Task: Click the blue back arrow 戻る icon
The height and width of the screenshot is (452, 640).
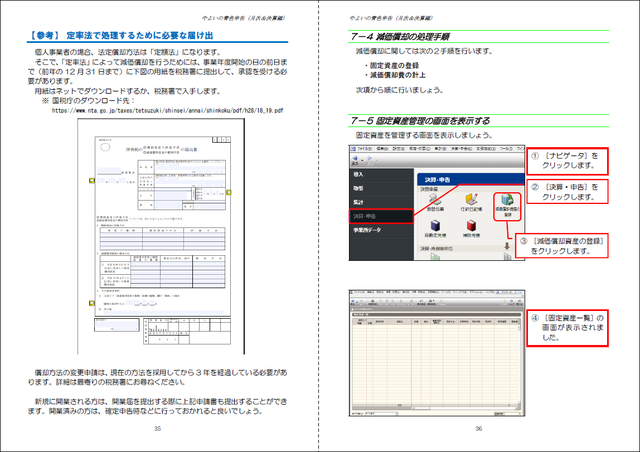Action: tap(355, 158)
